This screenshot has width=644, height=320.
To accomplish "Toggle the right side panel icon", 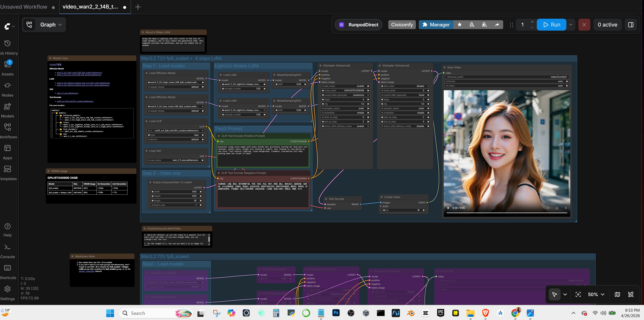I will coord(631,24).
